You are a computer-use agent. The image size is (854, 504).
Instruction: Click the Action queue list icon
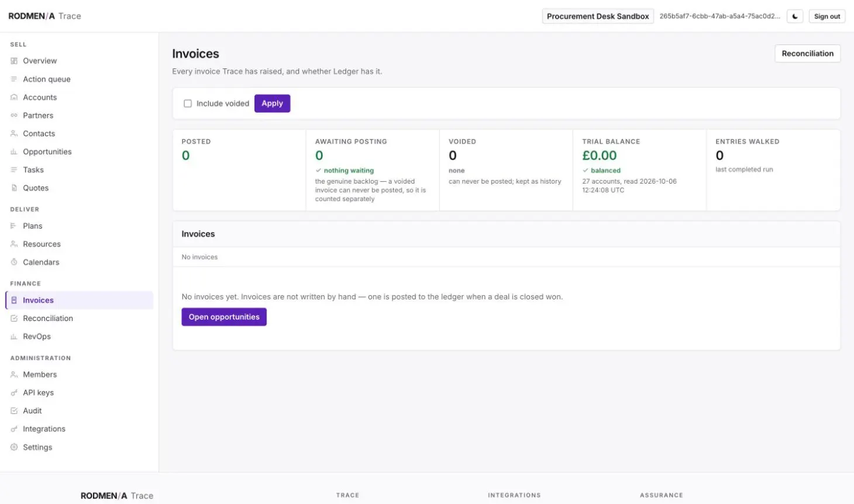[14, 79]
